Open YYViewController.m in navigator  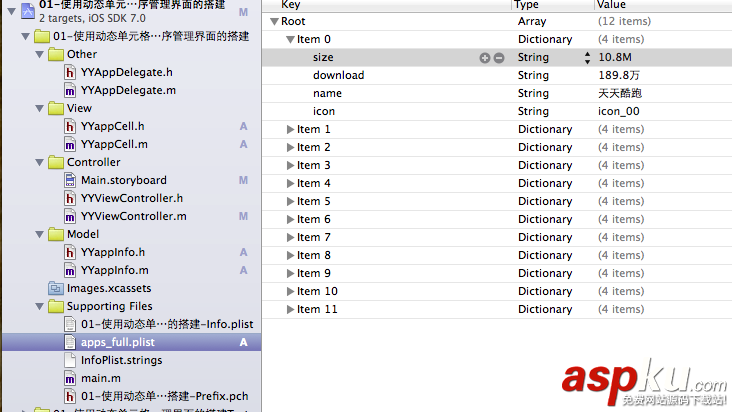pos(134,216)
